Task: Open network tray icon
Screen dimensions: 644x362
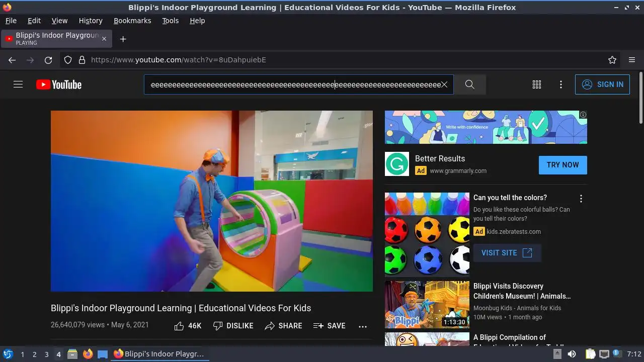Action: (x=604, y=354)
